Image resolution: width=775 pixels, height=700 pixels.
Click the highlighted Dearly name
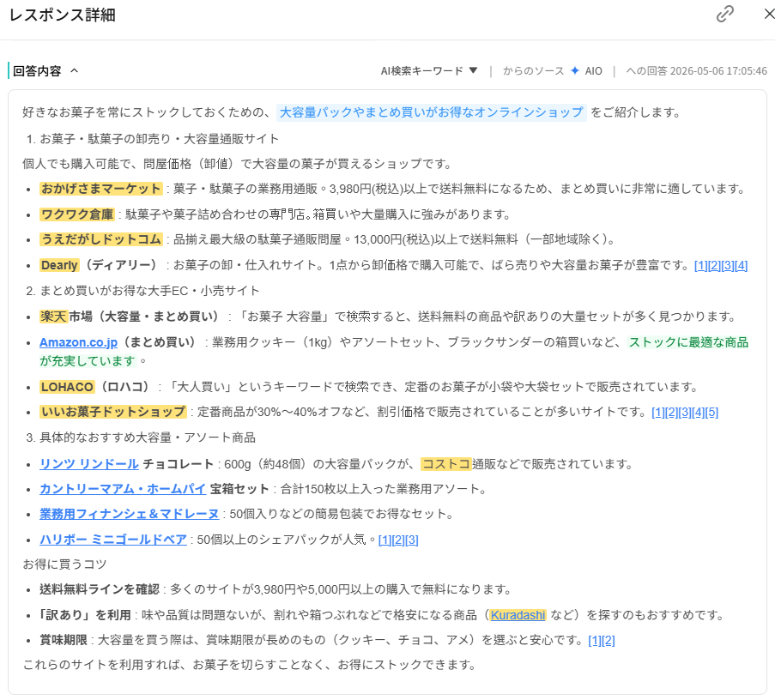coord(59,265)
